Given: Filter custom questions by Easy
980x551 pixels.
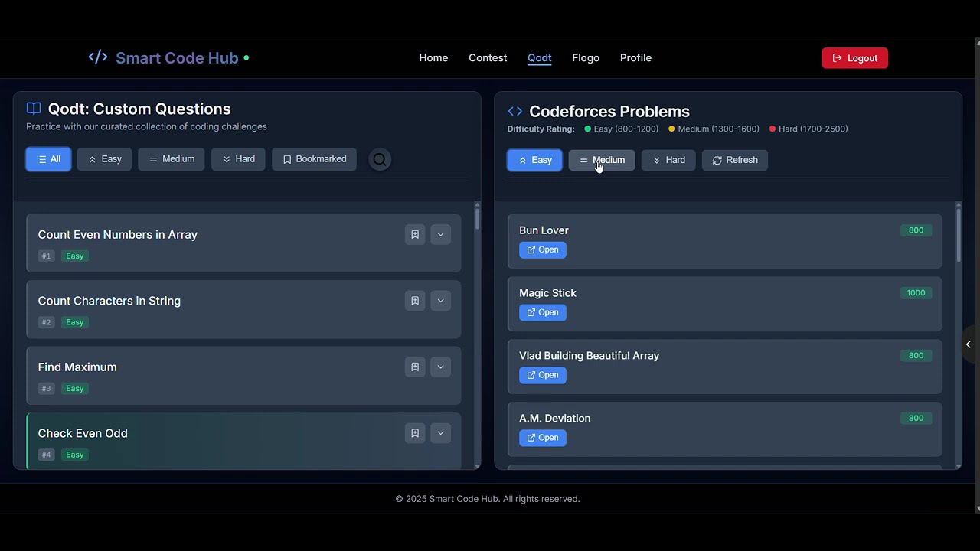Looking at the screenshot, I should pyautogui.click(x=104, y=159).
